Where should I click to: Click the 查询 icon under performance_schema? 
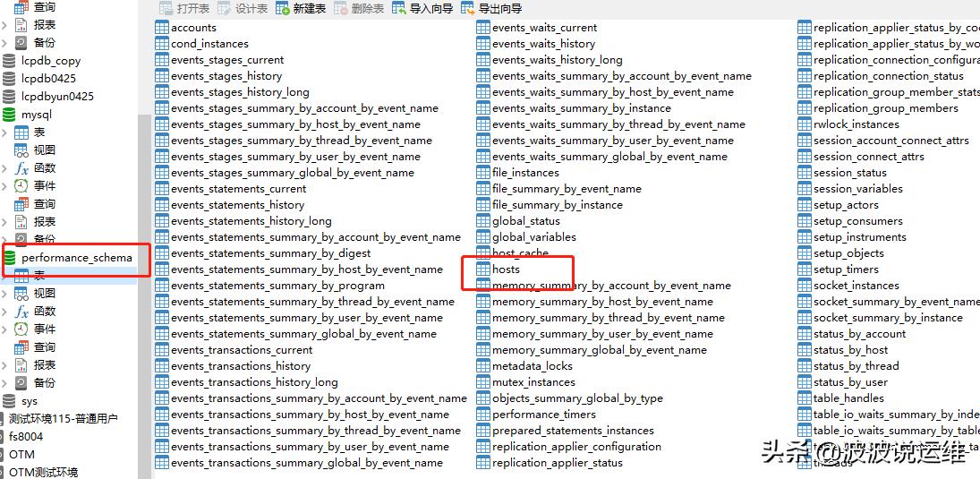pyautogui.click(x=21, y=347)
